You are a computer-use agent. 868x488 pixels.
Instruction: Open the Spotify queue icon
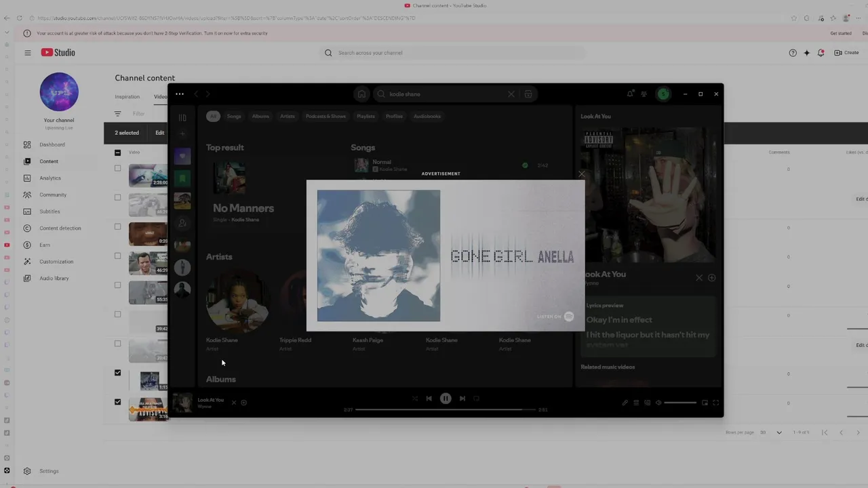pos(636,403)
